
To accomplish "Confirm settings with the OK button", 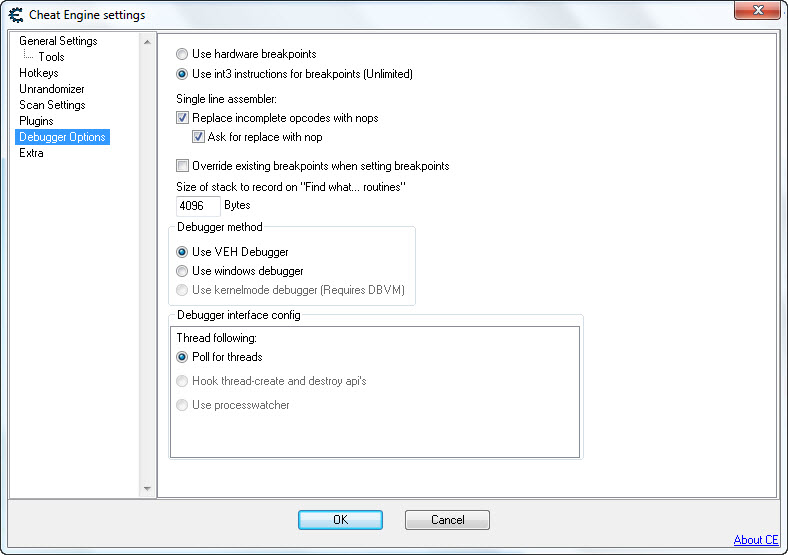I will 340,520.
